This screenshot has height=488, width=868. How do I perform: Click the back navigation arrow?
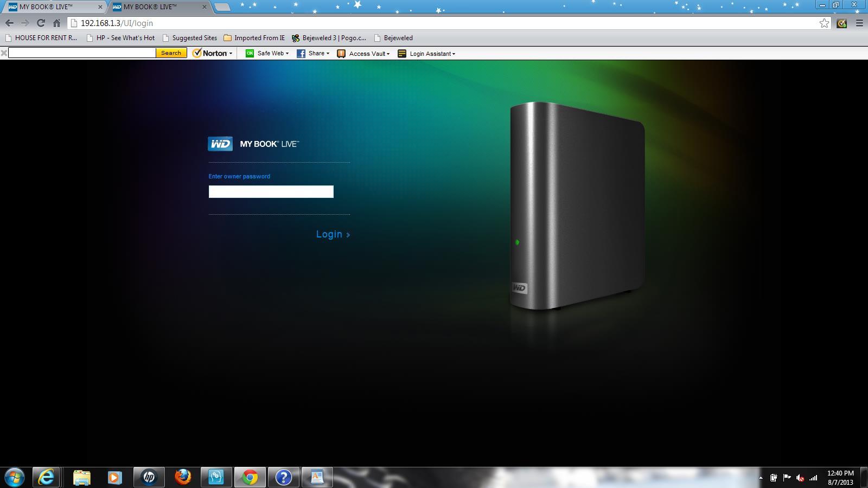point(9,23)
